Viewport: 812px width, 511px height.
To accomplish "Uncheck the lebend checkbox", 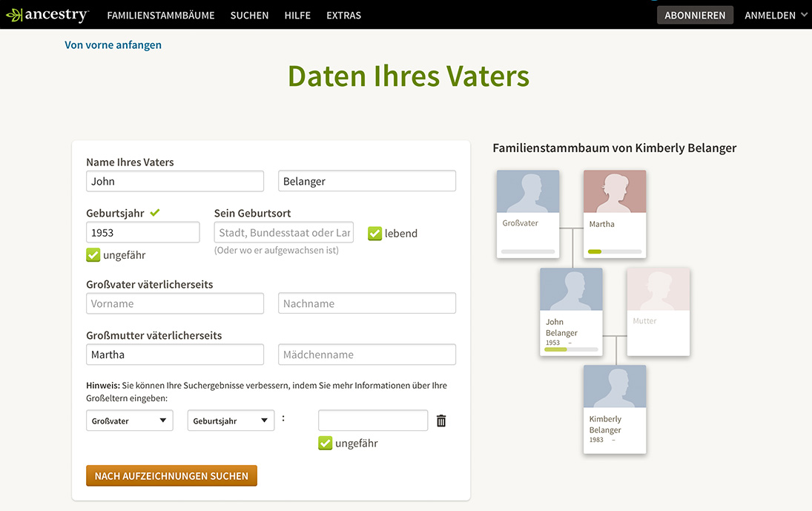I will click(375, 234).
